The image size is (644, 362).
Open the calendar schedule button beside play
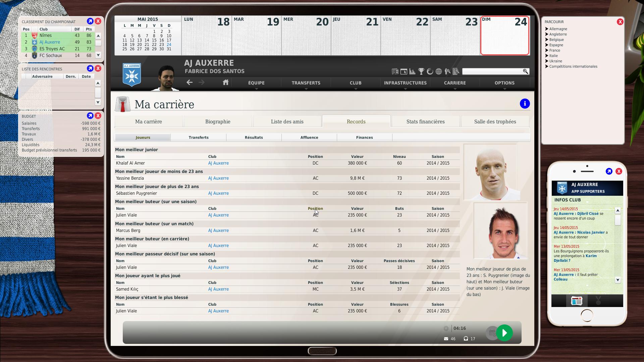492,333
